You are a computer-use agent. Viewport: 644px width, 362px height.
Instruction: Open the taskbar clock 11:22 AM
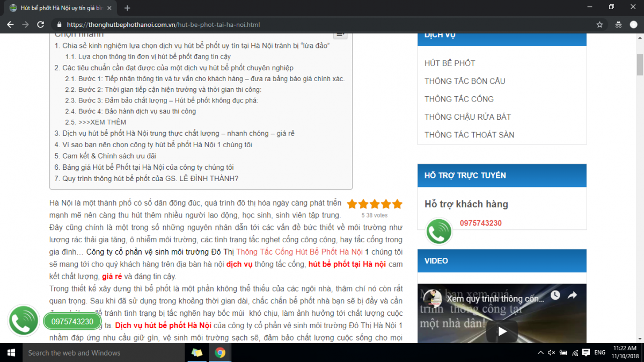626,353
